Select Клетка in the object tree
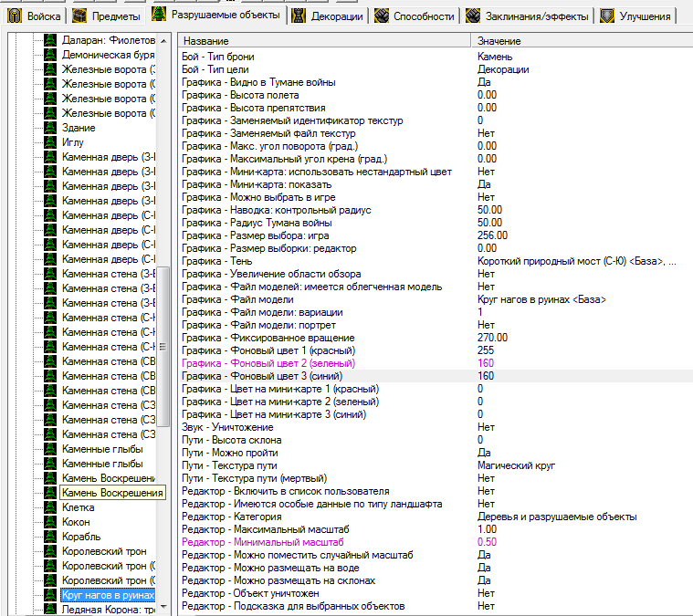 point(78,507)
